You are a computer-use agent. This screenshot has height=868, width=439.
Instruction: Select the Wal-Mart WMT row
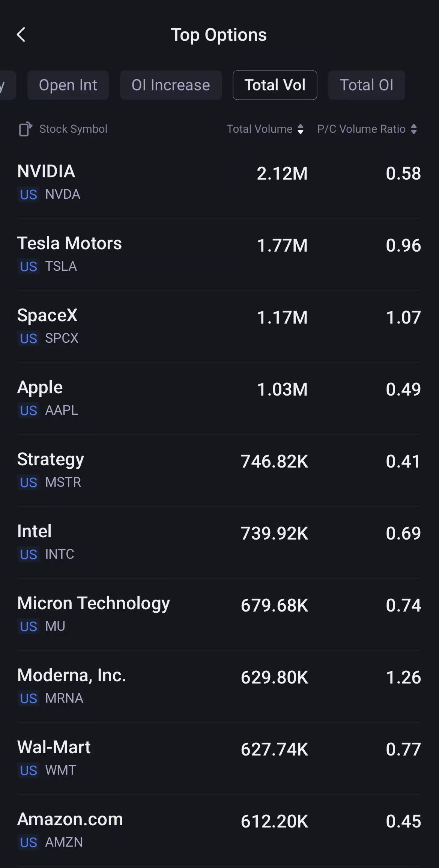219,759
